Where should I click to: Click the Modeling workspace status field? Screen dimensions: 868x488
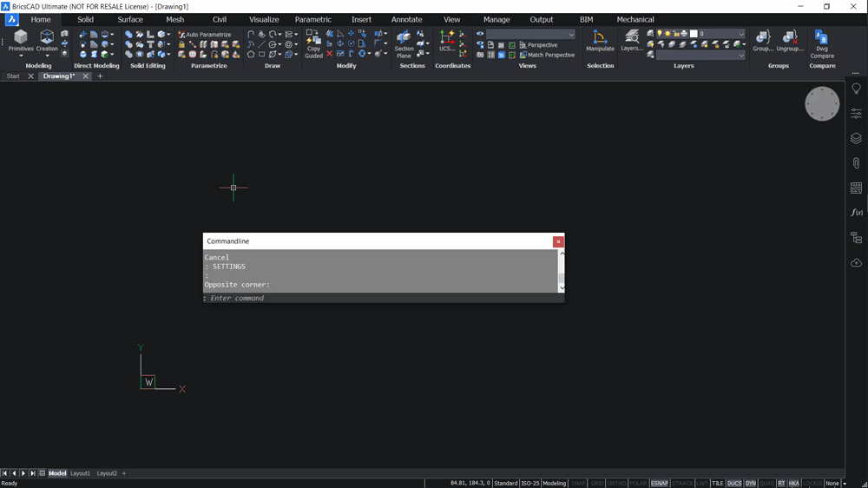(x=554, y=484)
